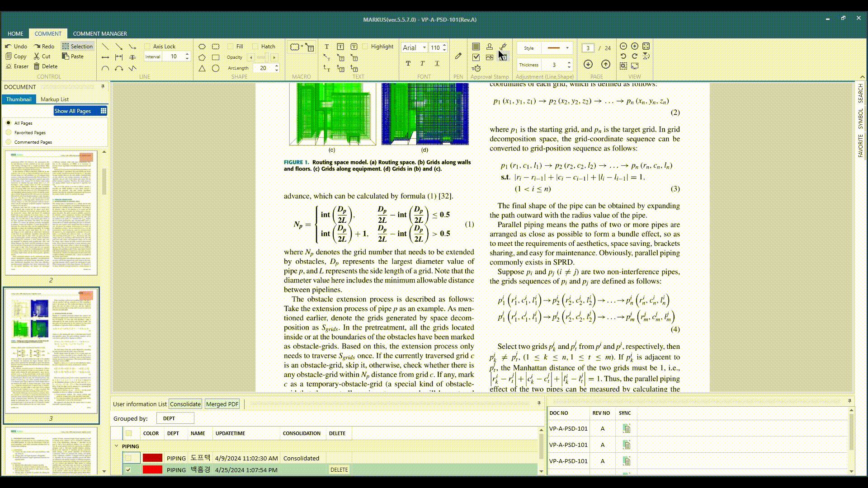
Task: Select the Favorited Pages radio button
Action: tap(9, 132)
